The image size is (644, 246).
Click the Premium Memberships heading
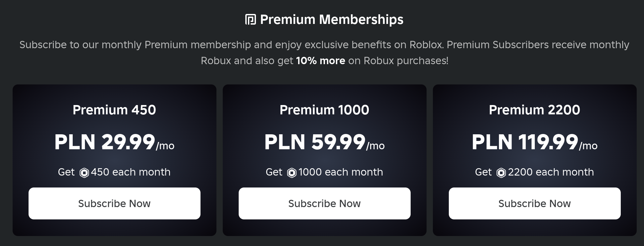click(331, 20)
